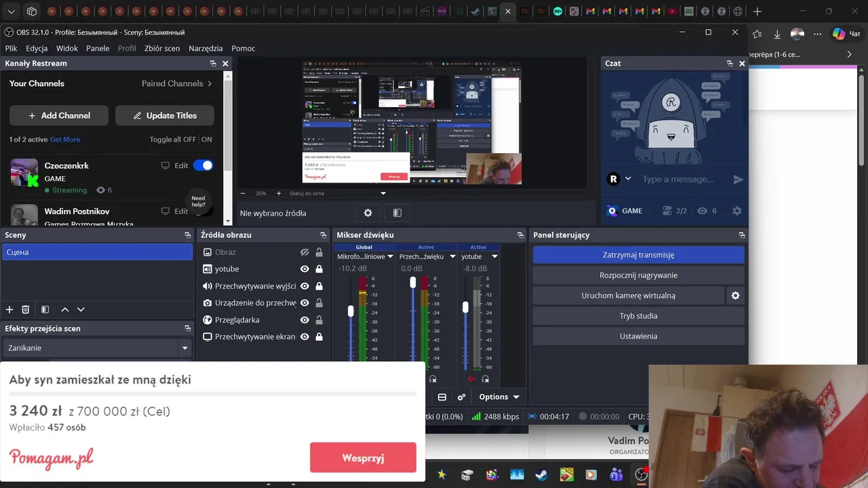Open the Panele menu
The height and width of the screenshot is (488, 868).
[98, 48]
